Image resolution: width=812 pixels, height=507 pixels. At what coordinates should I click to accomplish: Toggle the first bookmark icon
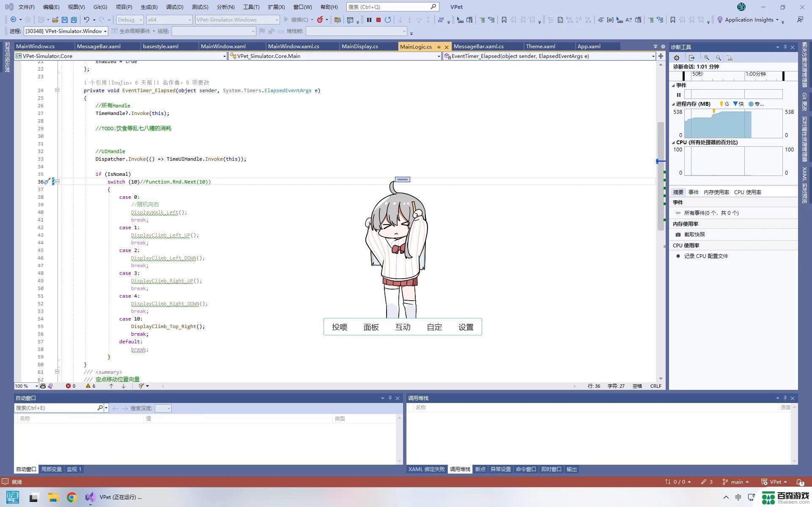coord(504,20)
